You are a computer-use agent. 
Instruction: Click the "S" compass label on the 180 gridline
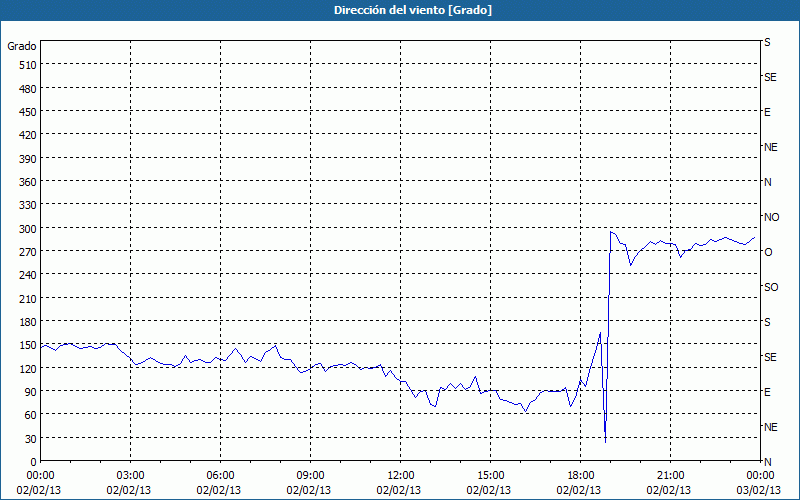[x=767, y=322]
